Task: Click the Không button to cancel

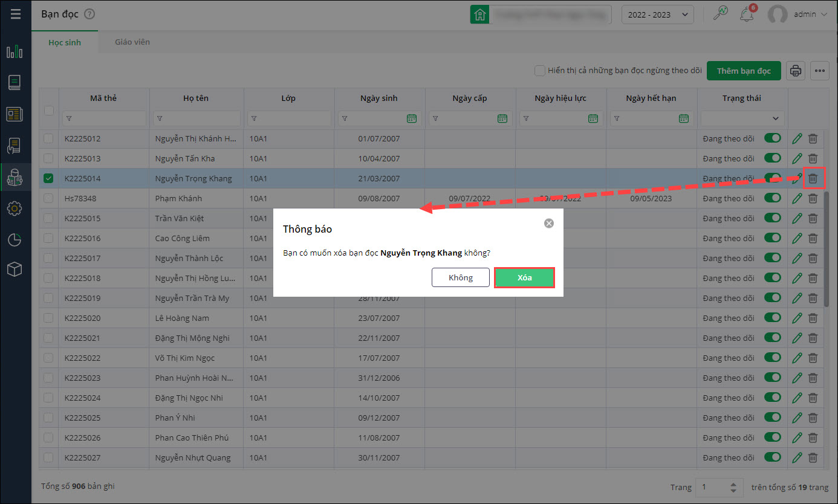Action: pyautogui.click(x=460, y=277)
